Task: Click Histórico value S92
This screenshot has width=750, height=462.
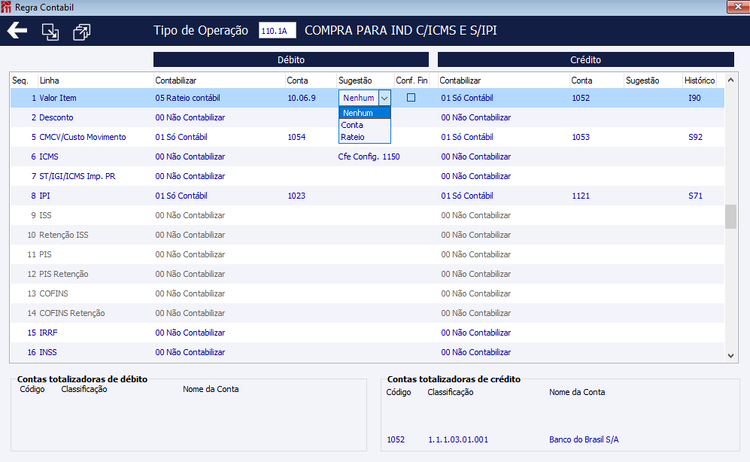Action: 695,137
